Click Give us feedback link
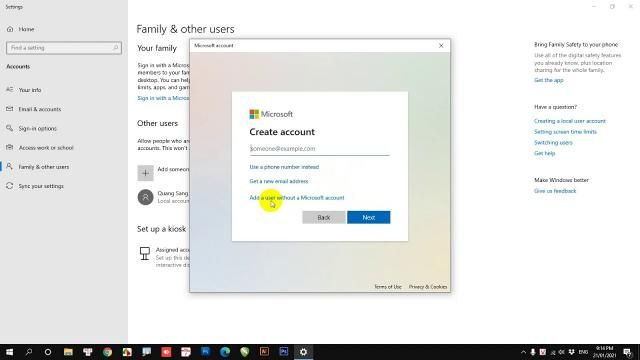Viewport: 640px width, 360px height. click(555, 191)
